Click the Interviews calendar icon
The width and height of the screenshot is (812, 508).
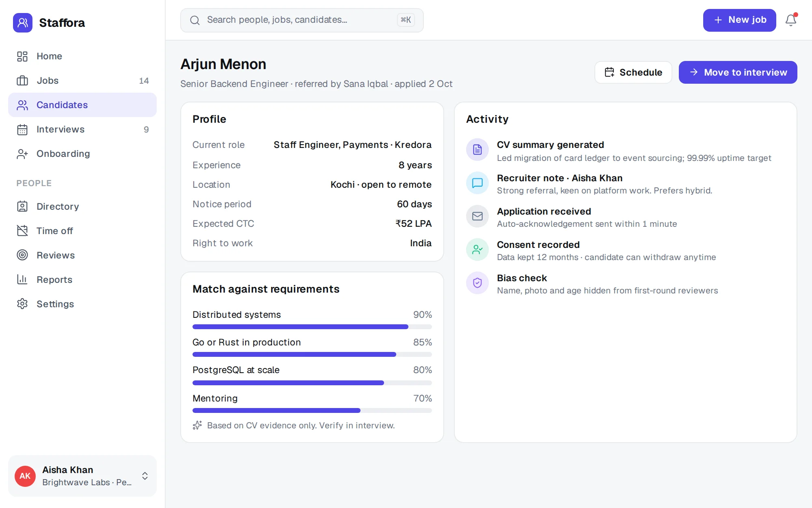click(x=22, y=129)
